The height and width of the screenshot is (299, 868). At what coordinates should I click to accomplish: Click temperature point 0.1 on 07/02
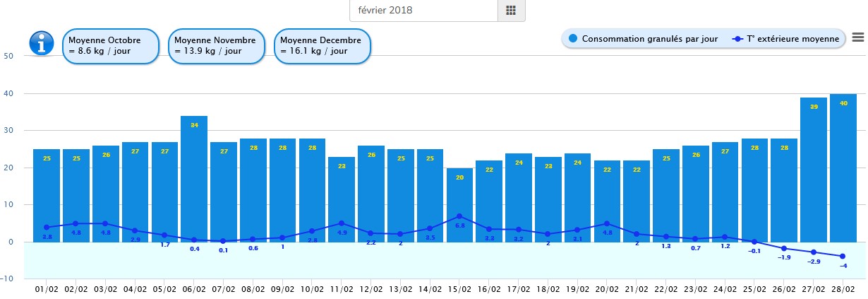click(x=224, y=241)
